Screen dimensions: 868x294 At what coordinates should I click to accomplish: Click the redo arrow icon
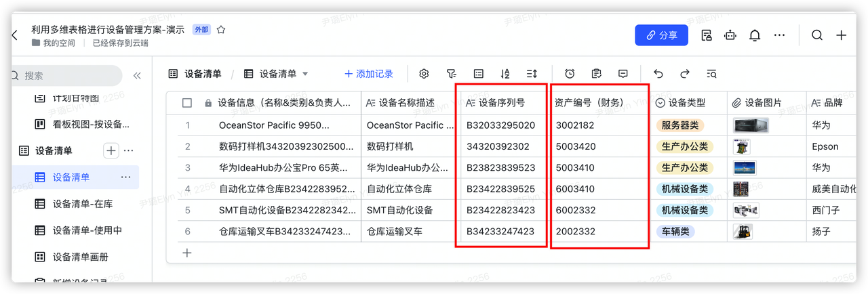[685, 74]
